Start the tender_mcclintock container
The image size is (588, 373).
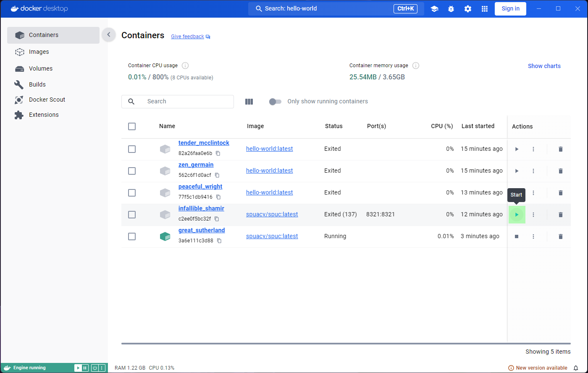pyautogui.click(x=517, y=149)
